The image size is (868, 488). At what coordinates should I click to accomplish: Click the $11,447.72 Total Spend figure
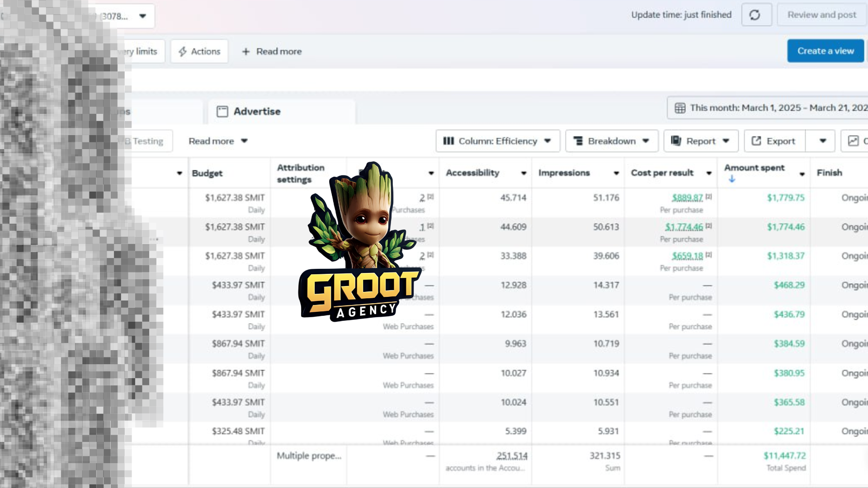(785, 456)
